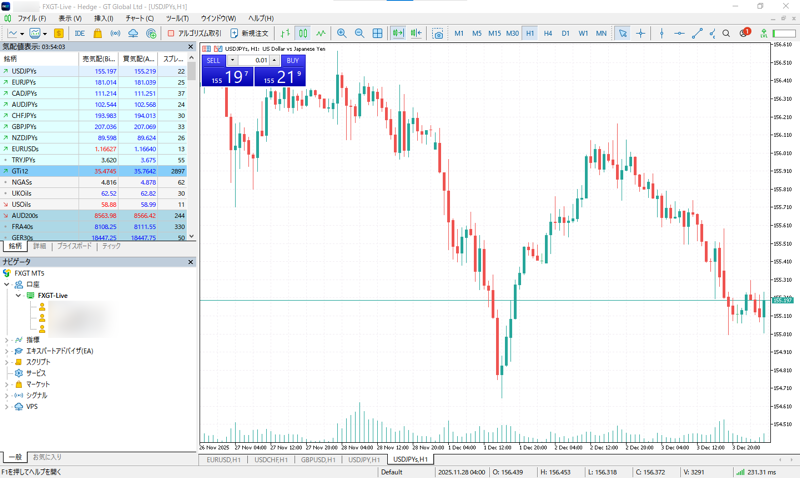Viewport: 800px width, 478px height.
Task: Open the チャート(C) menu
Action: (139, 18)
